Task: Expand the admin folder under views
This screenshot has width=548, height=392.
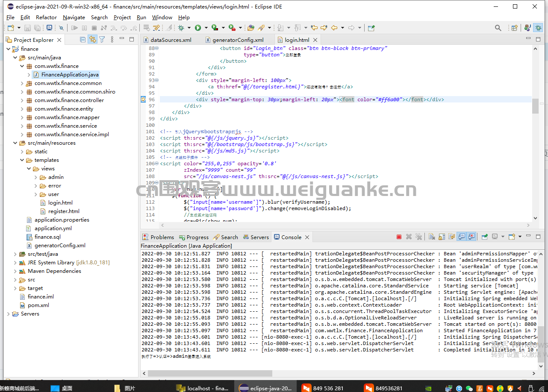Action: [x=35, y=177]
